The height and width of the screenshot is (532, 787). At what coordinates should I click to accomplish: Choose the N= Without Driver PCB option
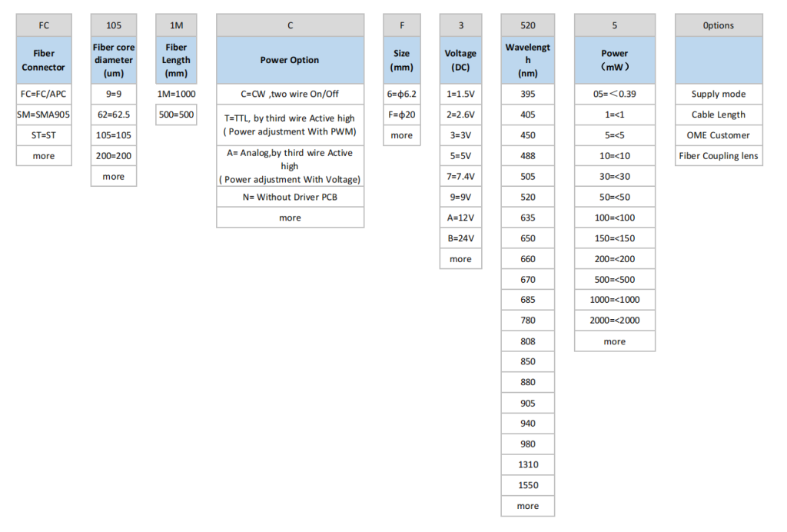point(290,197)
